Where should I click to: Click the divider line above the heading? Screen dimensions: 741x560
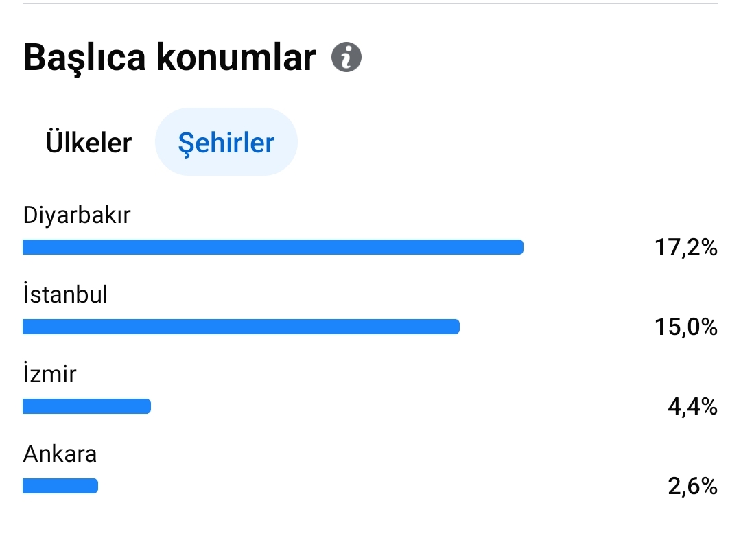pyautogui.click(x=370, y=3)
